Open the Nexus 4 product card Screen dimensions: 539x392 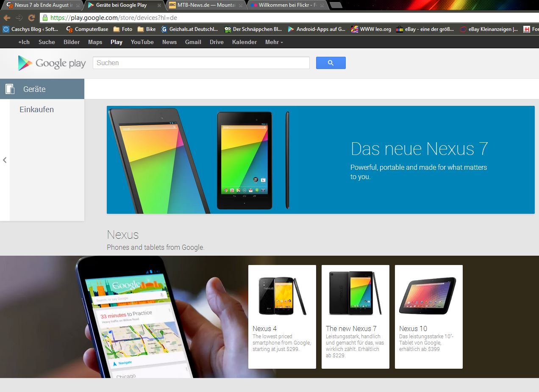(282, 317)
